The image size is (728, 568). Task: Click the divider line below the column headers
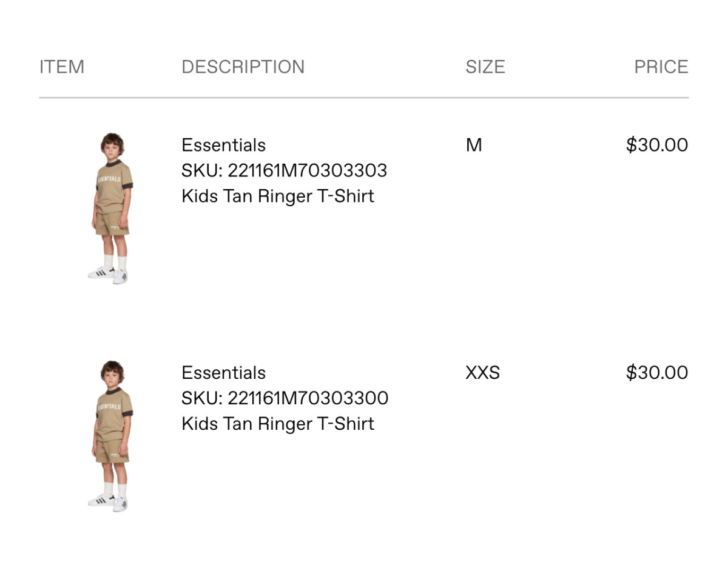[x=364, y=98]
